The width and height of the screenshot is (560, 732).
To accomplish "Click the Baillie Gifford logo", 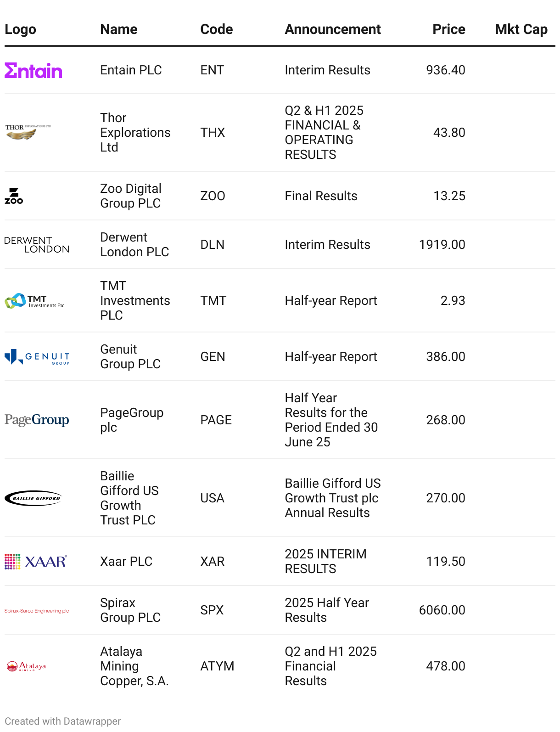I will tap(33, 498).
